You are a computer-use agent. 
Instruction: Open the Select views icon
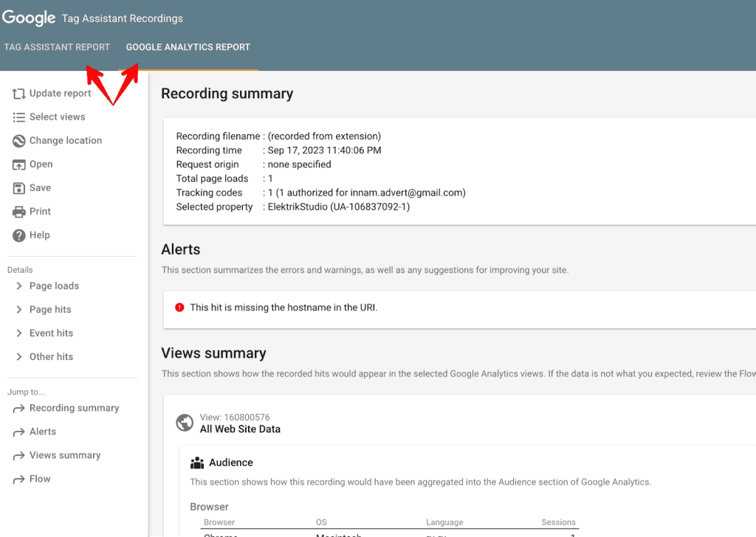pyautogui.click(x=16, y=117)
